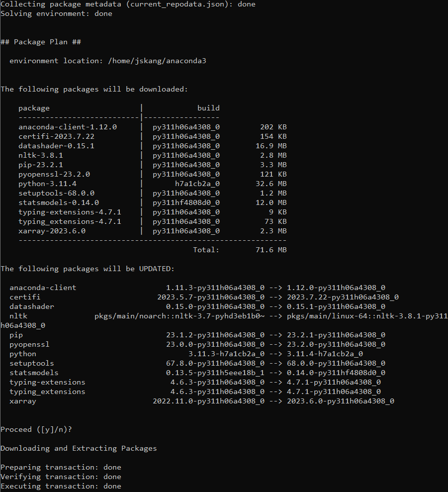Click 'pip-23.2.1' package entry
The width and height of the screenshot is (448, 492).
click(x=41, y=165)
